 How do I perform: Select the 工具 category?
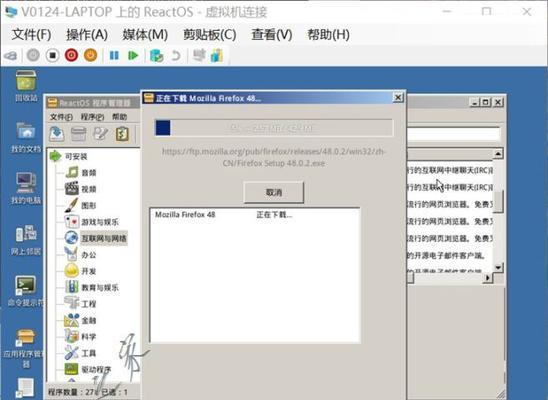click(x=88, y=353)
